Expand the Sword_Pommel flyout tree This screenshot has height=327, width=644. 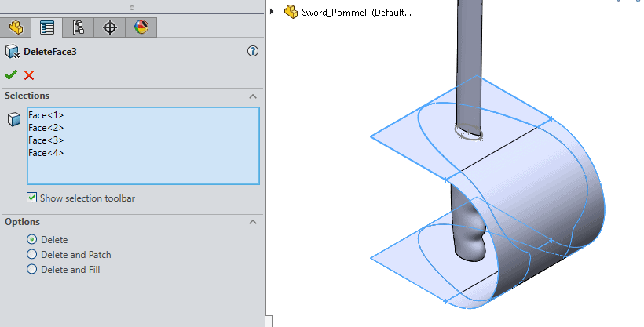(x=273, y=12)
